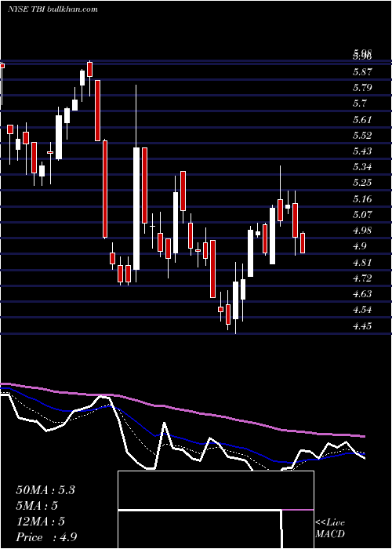392x549 pixels.
Task: Click the 4.9 axis price label
Action: coord(360,246)
